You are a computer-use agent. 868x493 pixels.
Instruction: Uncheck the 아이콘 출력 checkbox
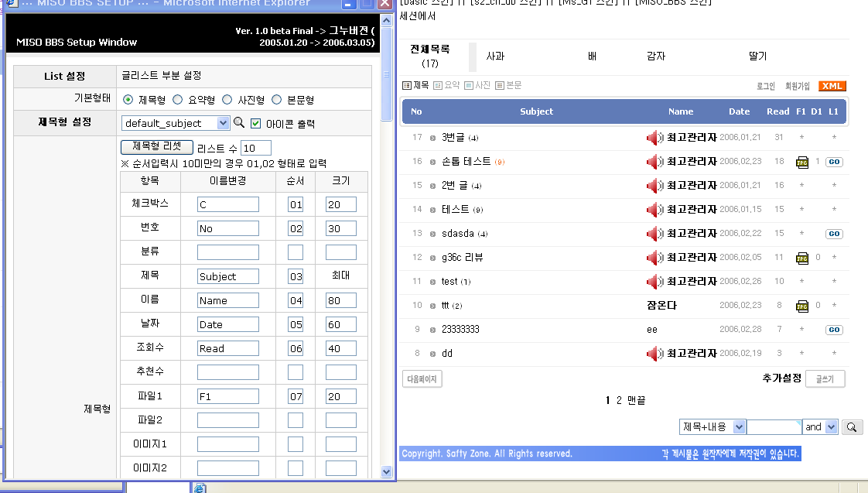point(256,123)
